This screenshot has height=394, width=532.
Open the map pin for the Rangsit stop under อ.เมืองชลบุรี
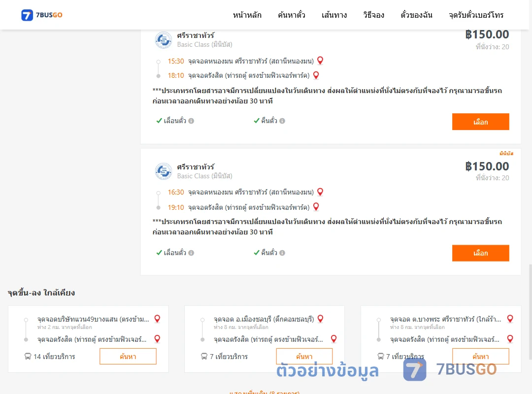(x=334, y=339)
